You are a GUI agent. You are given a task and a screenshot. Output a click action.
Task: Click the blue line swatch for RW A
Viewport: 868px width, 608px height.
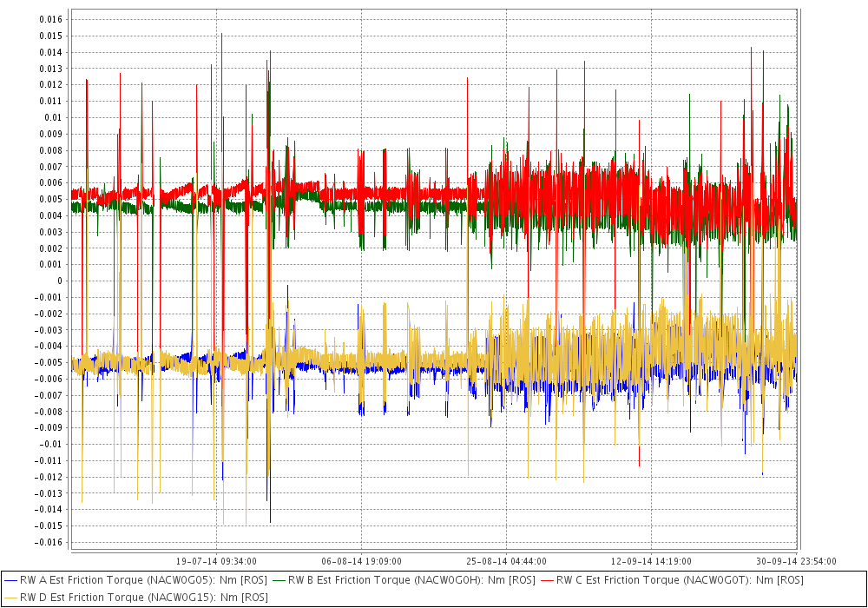point(10,580)
